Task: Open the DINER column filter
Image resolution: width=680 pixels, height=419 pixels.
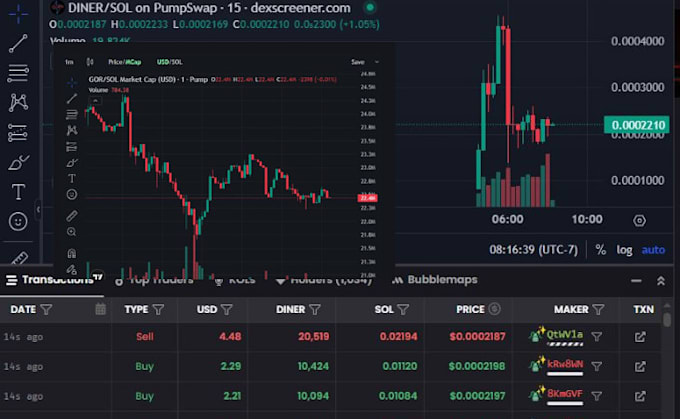Action: click(x=315, y=309)
